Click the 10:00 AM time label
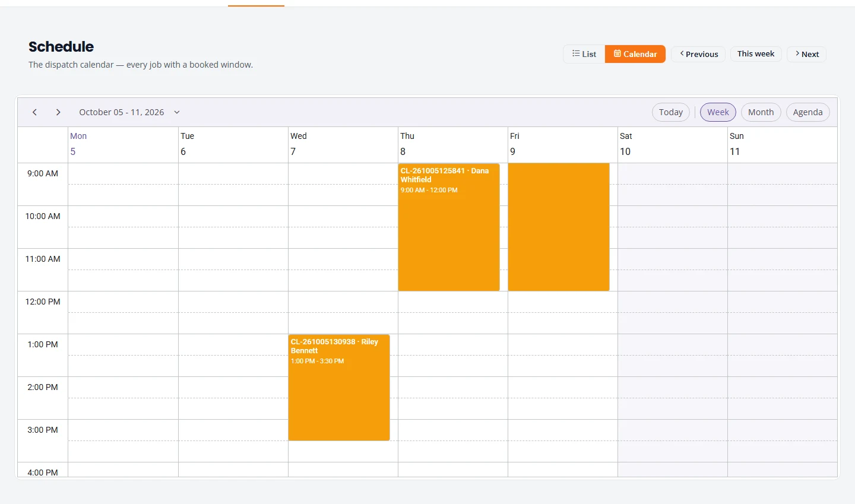855x504 pixels. [x=43, y=216]
